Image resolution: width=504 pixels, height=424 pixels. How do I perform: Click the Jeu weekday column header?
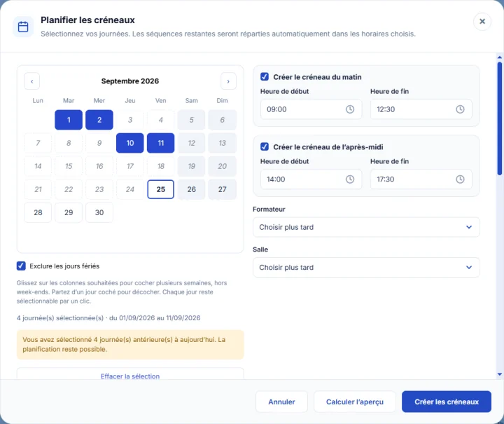130,101
